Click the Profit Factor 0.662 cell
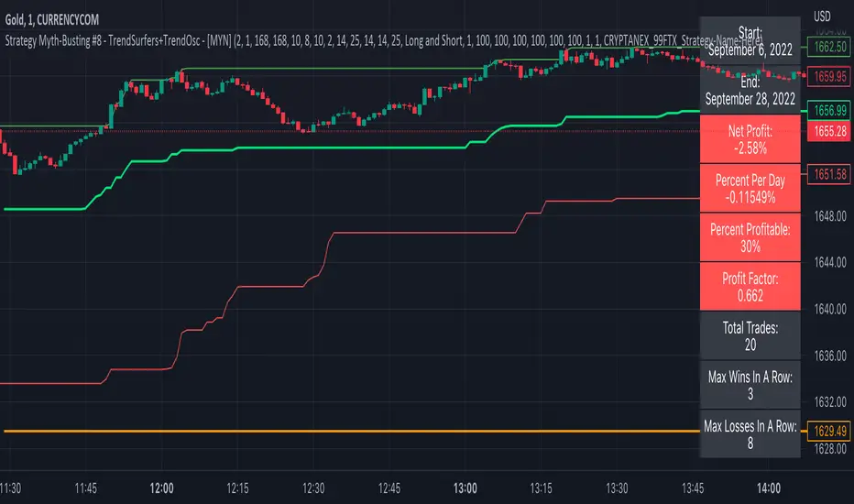854x504 pixels. point(750,287)
